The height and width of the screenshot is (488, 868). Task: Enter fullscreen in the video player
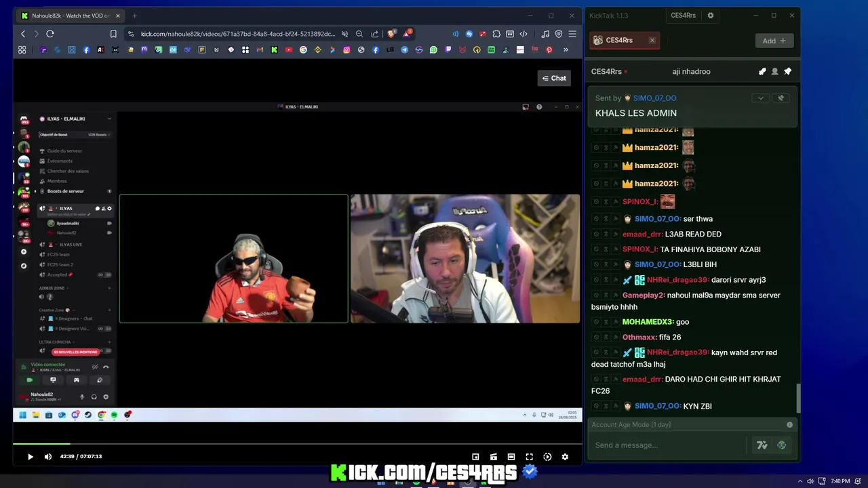tap(529, 457)
